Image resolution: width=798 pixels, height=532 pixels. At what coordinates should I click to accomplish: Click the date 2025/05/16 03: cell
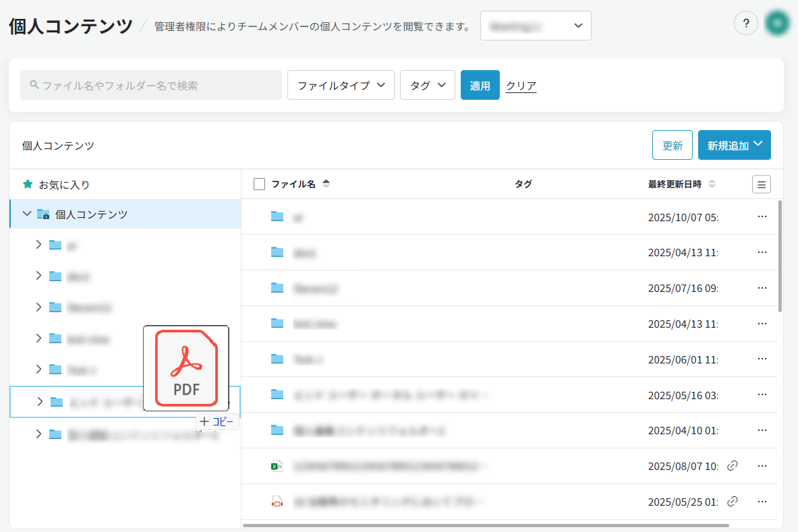point(683,395)
